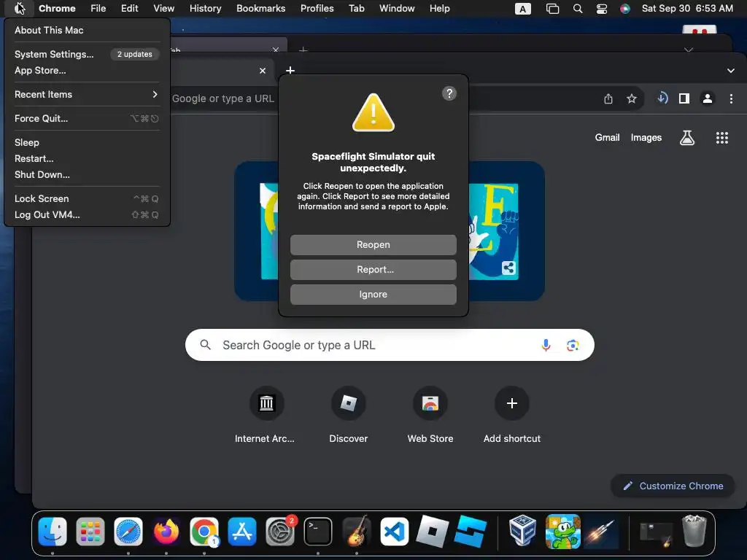747x560 pixels.
Task: Launch Safari from the dock
Action: click(x=128, y=532)
